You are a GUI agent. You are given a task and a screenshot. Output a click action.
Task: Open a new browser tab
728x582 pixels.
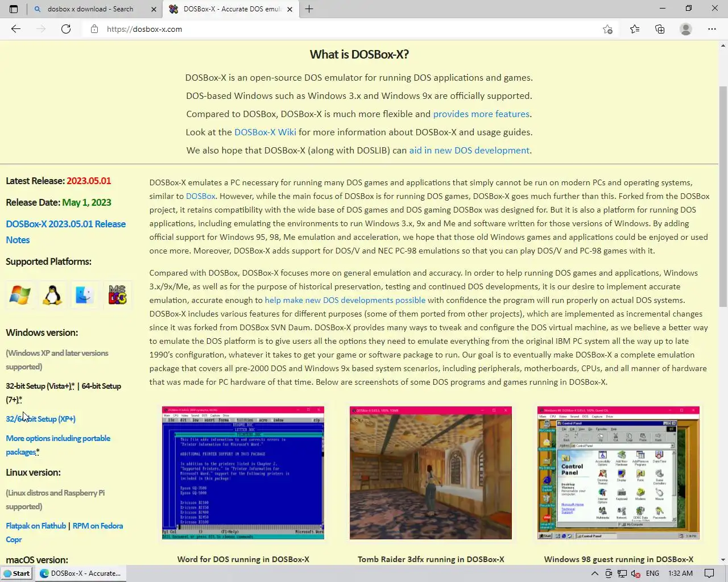[309, 9]
